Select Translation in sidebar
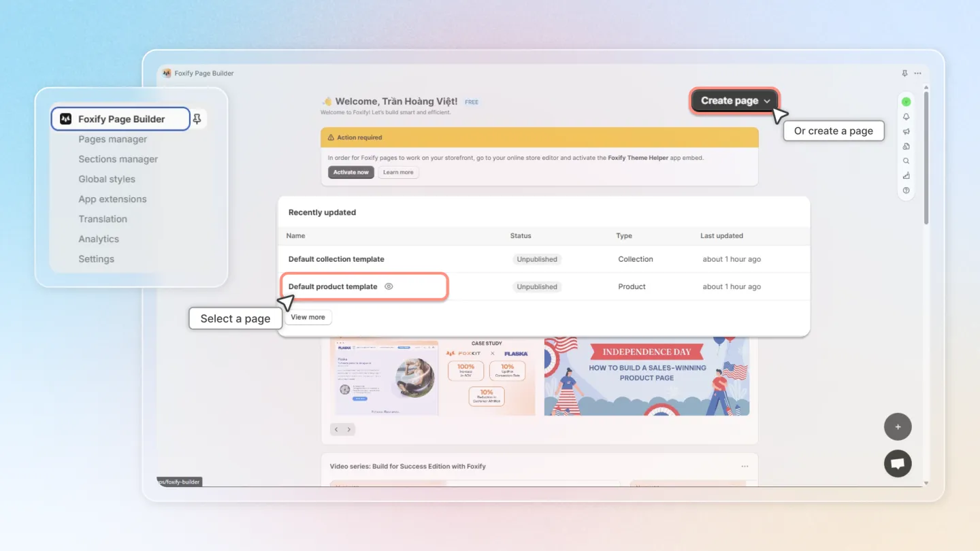The height and width of the screenshot is (551, 980). (103, 219)
